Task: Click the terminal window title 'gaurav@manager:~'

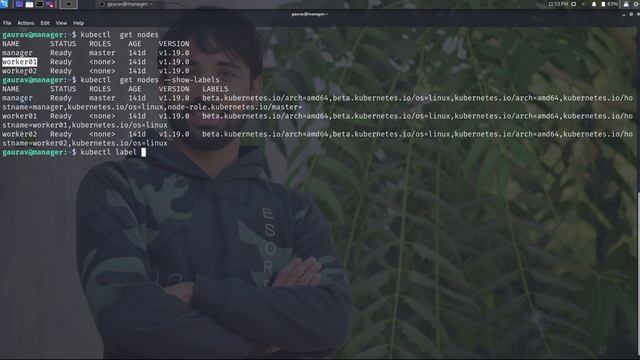Action: pos(309,14)
